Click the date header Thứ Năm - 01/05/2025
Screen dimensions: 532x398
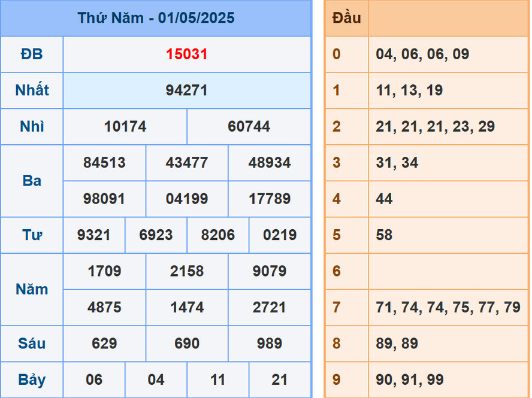pos(156,18)
